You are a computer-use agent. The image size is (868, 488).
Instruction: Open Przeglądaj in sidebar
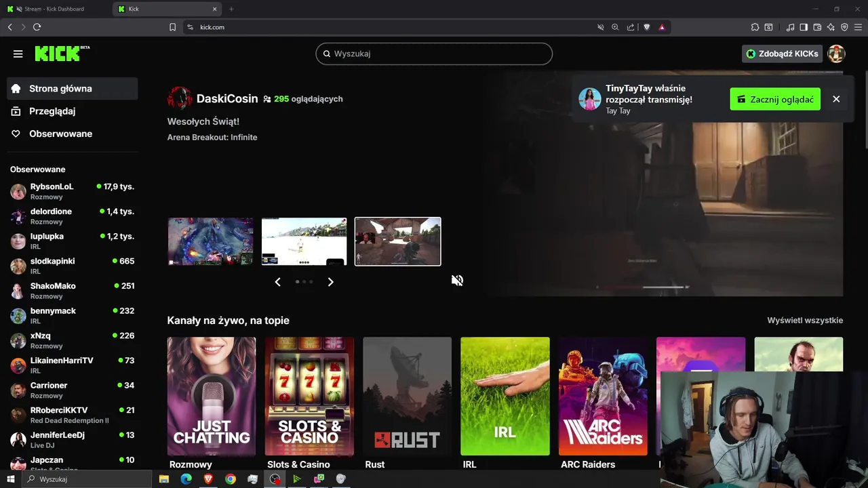73,111
